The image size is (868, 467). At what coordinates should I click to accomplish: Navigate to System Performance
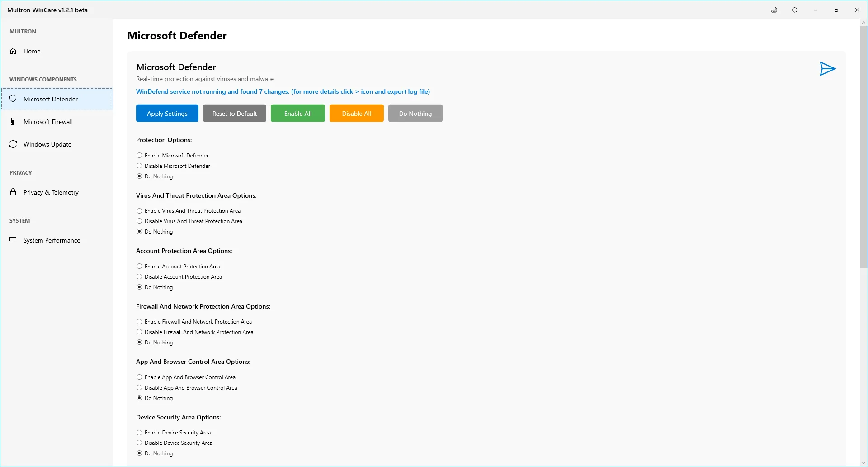click(x=57, y=240)
